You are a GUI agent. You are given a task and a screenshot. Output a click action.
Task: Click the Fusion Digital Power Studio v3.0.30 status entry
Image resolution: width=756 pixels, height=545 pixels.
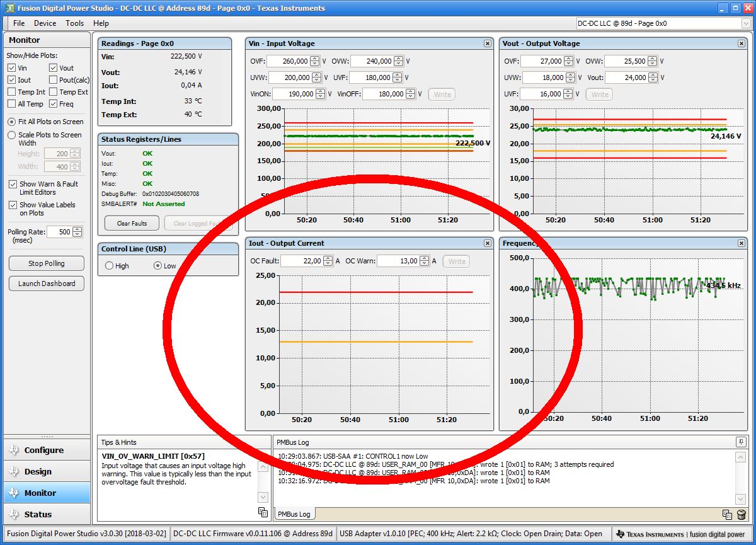87,534
